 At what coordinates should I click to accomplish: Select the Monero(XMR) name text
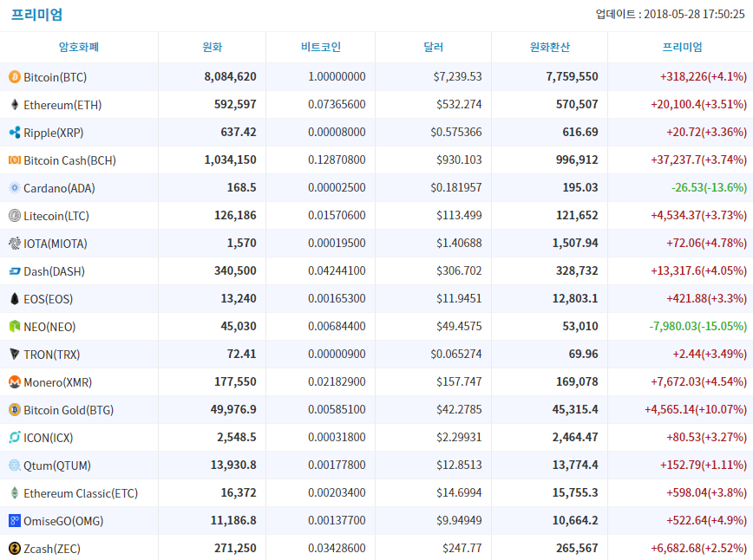click(x=58, y=382)
